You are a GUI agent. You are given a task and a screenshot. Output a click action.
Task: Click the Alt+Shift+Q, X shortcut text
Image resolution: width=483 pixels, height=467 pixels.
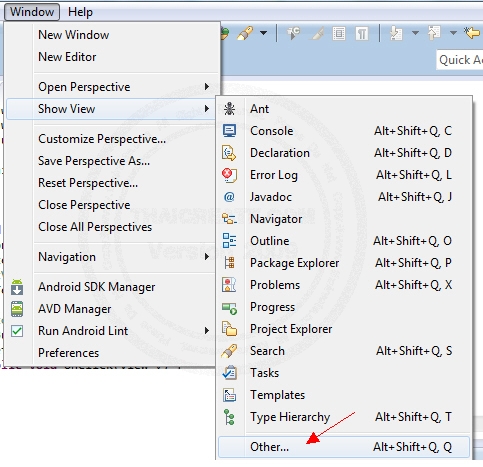[413, 285]
